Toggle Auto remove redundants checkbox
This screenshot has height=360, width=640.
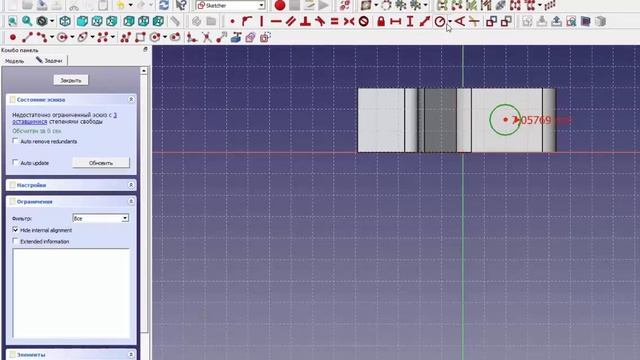pos(16,141)
